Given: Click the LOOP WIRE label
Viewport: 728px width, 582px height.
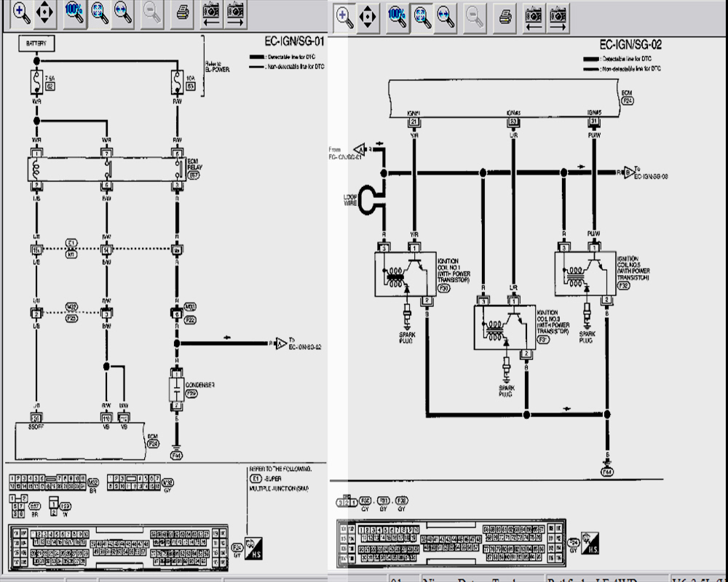Looking at the screenshot, I should (x=350, y=200).
